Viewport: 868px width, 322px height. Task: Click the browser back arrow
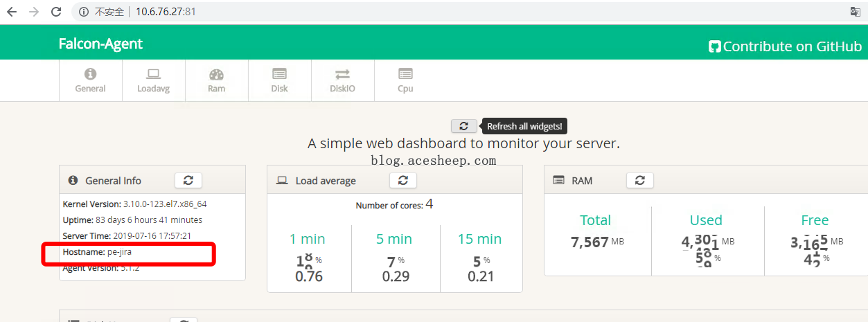pos(11,12)
